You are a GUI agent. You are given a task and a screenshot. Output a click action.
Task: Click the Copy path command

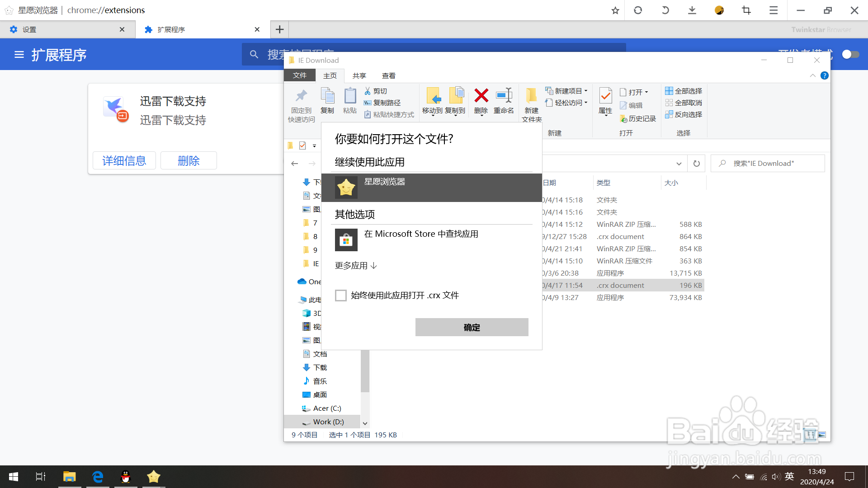[382, 103]
